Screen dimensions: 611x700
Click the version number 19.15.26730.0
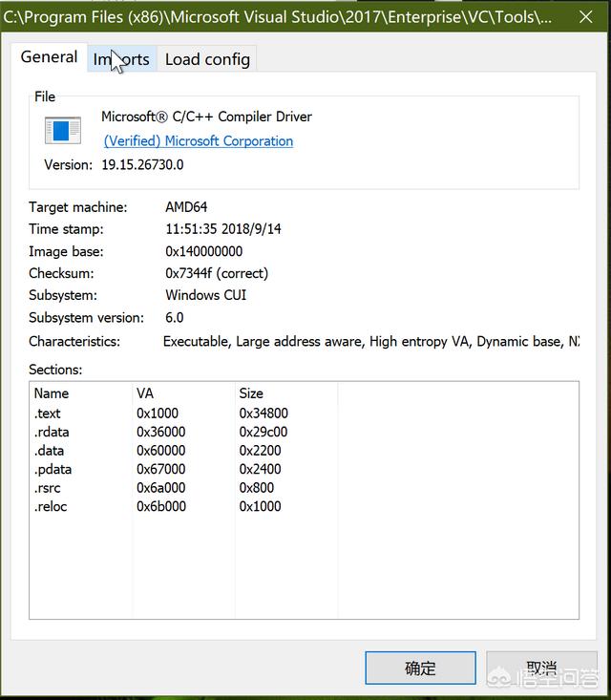coord(142,165)
